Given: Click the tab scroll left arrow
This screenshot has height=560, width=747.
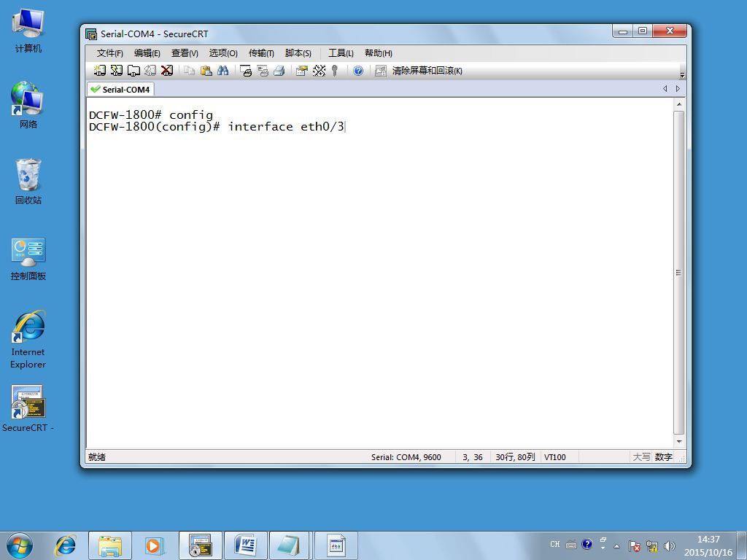Looking at the screenshot, I should [x=665, y=88].
